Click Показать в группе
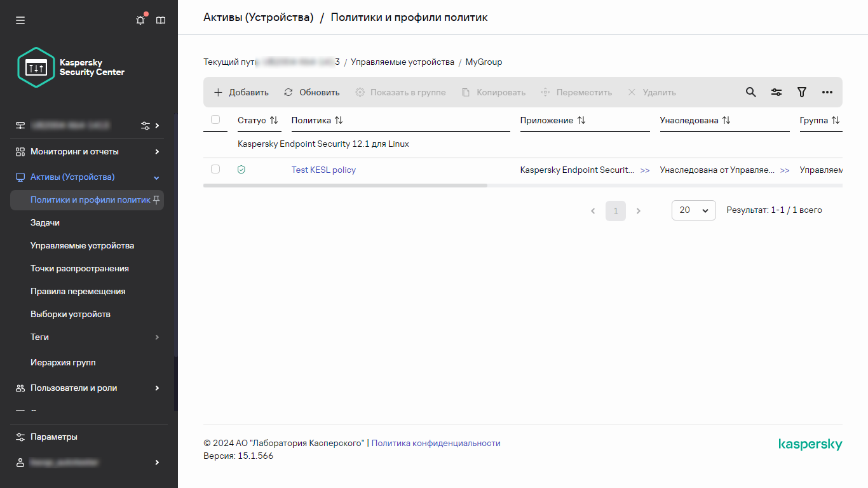 (400, 92)
